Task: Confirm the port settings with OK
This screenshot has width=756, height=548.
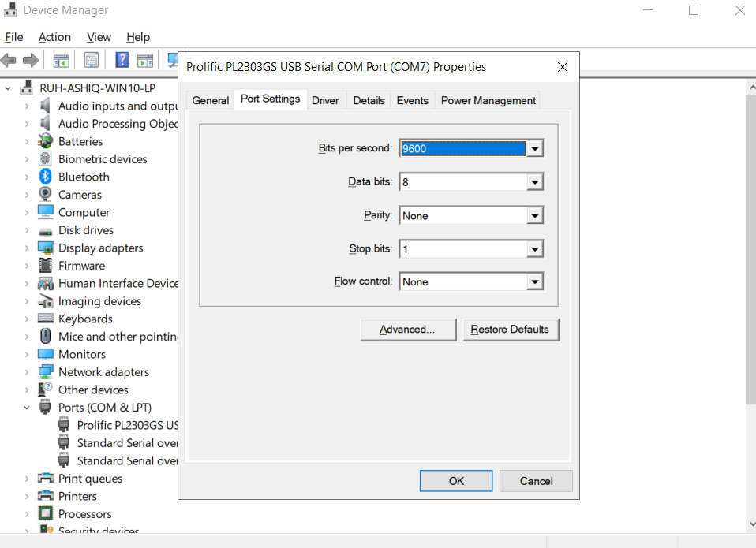Action: pos(456,481)
